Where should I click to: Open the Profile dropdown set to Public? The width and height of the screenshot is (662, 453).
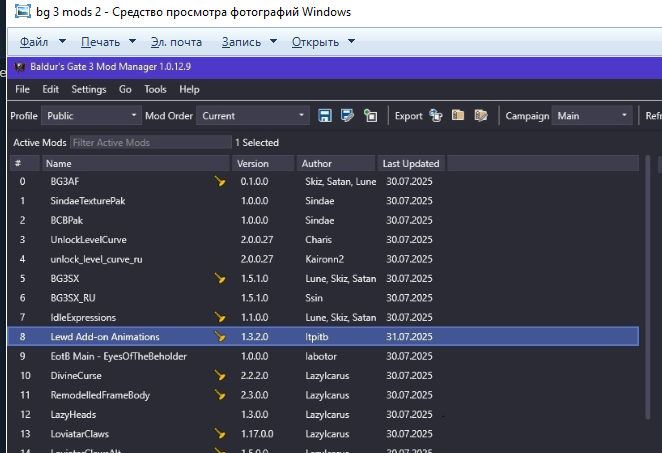click(91, 116)
